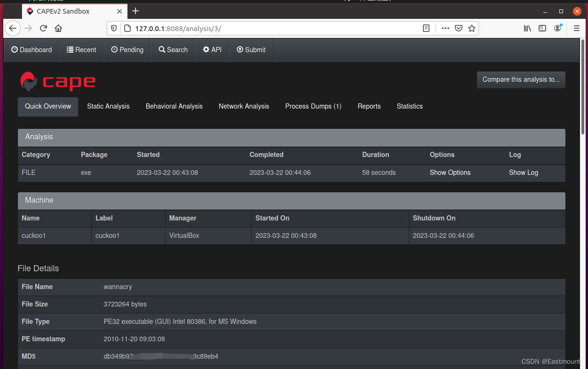Open the Search nav item
This screenshot has width=588, height=369.
pyautogui.click(x=173, y=50)
